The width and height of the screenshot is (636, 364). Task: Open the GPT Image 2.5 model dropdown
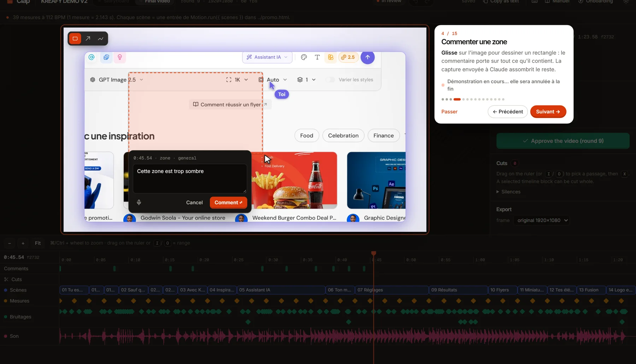[117, 80]
